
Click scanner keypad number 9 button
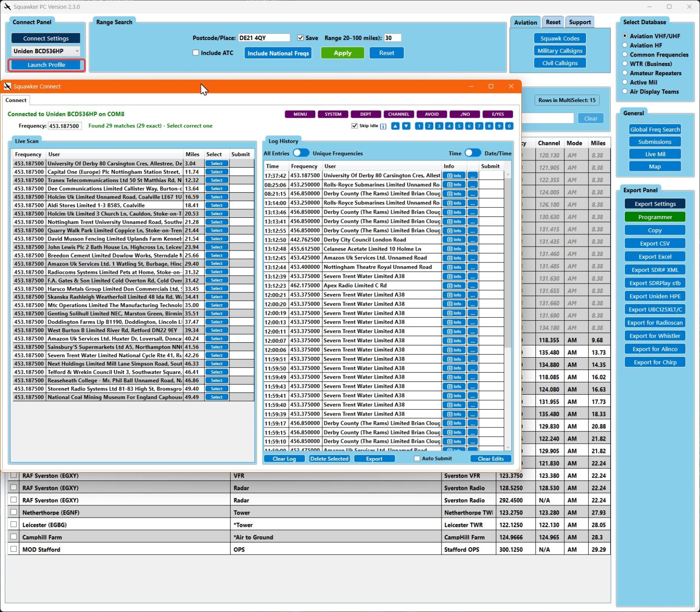[x=499, y=126]
